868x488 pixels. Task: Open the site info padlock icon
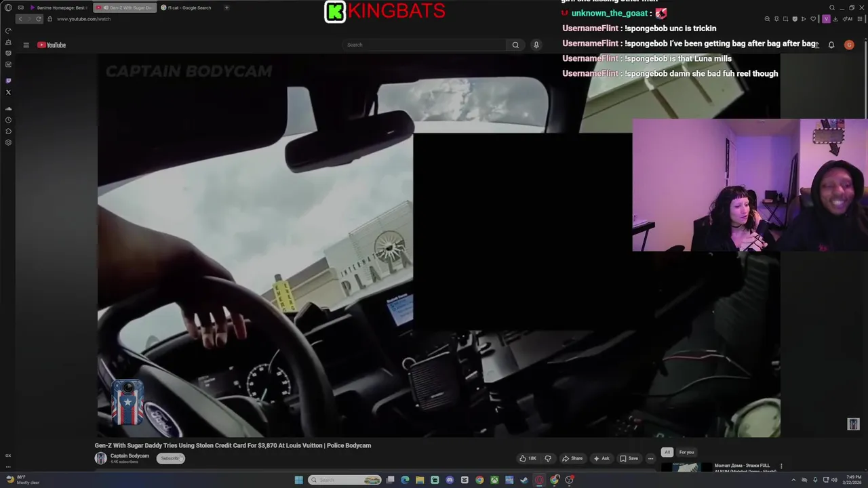click(50, 19)
